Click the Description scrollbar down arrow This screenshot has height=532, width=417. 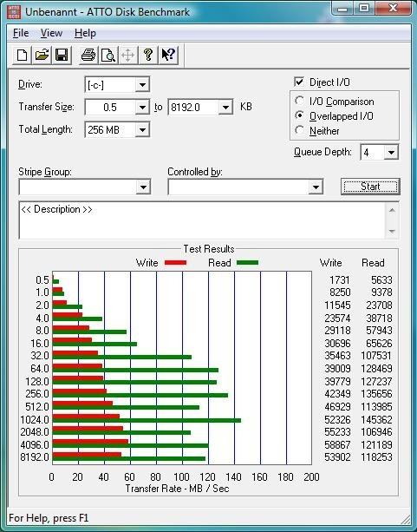coord(392,232)
